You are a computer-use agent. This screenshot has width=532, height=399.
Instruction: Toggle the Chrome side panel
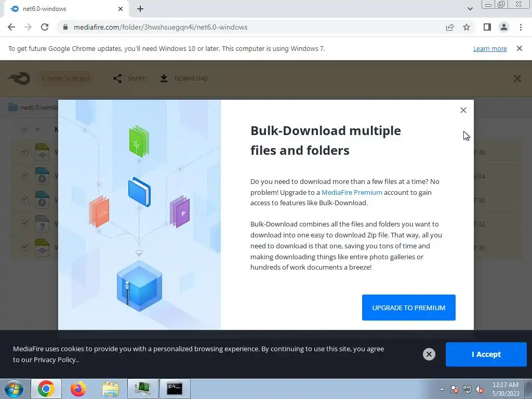click(487, 27)
